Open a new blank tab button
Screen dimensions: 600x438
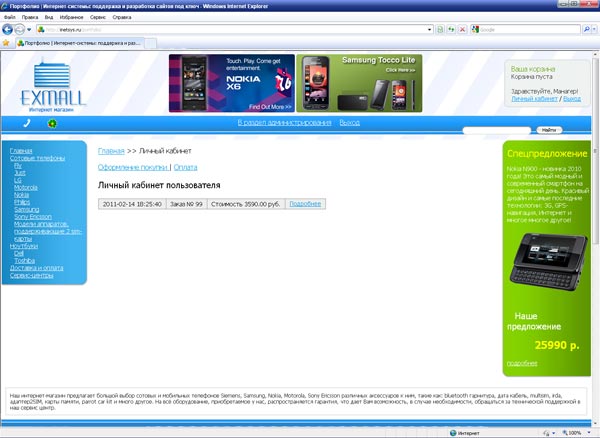click(x=150, y=44)
